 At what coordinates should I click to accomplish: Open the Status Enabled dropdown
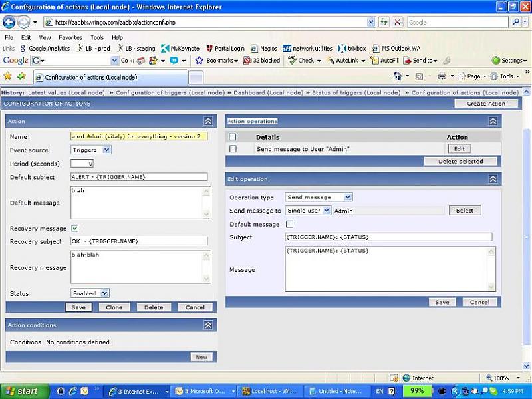[x=90, y=293]
